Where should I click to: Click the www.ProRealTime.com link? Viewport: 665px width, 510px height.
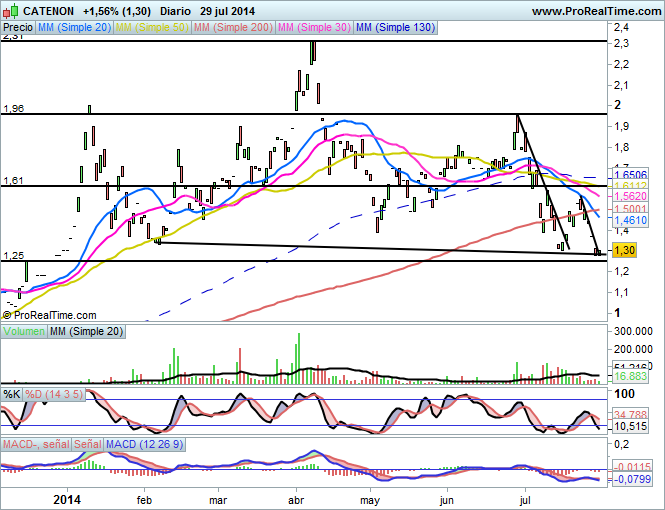(x=596, y=11)
